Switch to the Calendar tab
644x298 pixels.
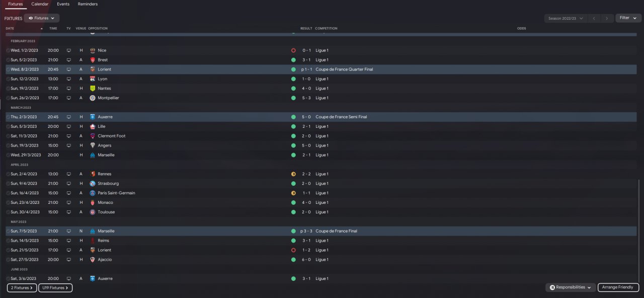tap(40, 4)
